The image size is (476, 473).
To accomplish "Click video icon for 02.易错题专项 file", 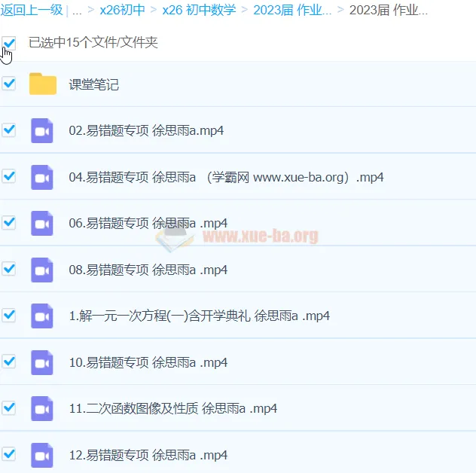I will (x=42, y=131).
